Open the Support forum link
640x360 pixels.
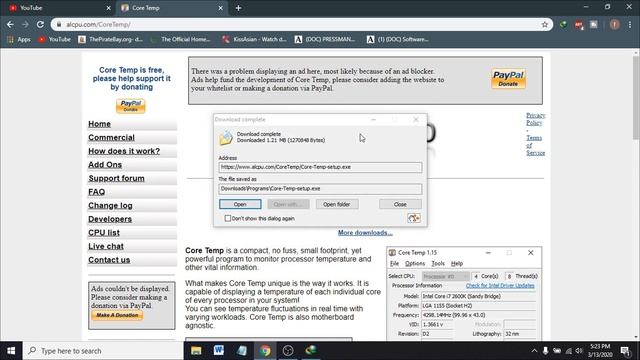click(116, 178)
